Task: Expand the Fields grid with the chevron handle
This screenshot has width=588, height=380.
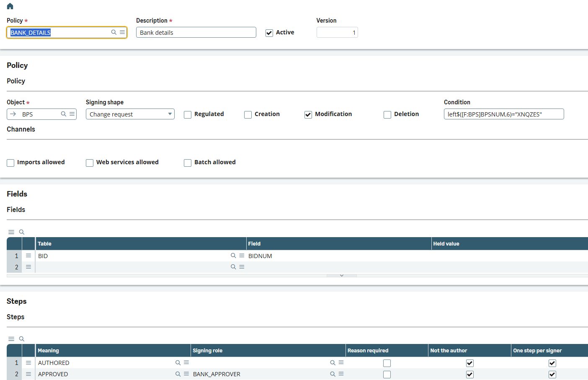Action: (x=342, y=276)
